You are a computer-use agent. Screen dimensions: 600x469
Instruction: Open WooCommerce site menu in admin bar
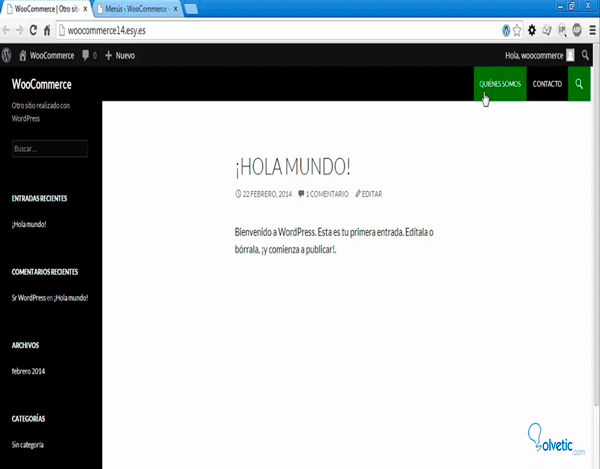click(x=47, y=55)
